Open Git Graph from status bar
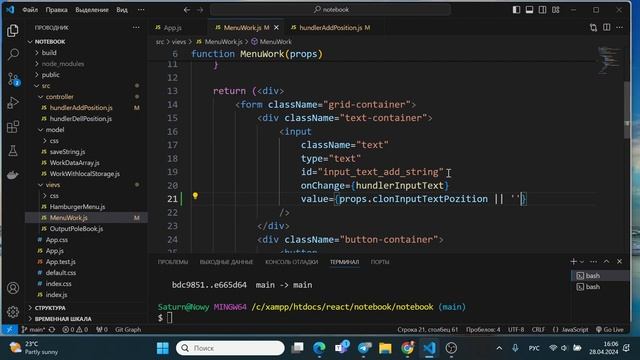This screenshot has height=360, width=640. tap(128, 329)
